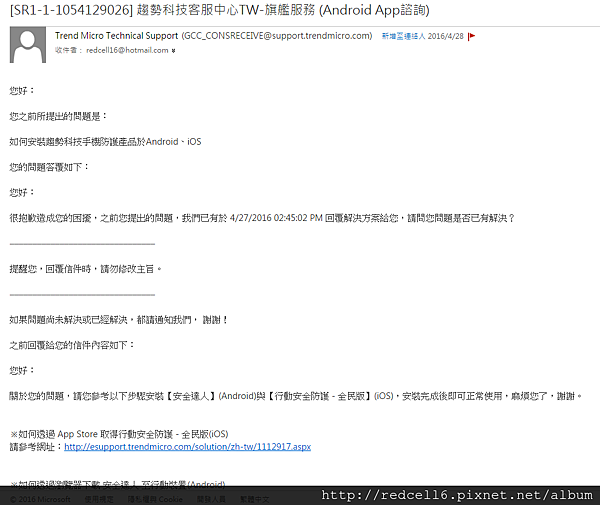Click the 2016/4/28 email date
Image resolution: width=600 pixels, height=505 pixels.
(445, 36)
